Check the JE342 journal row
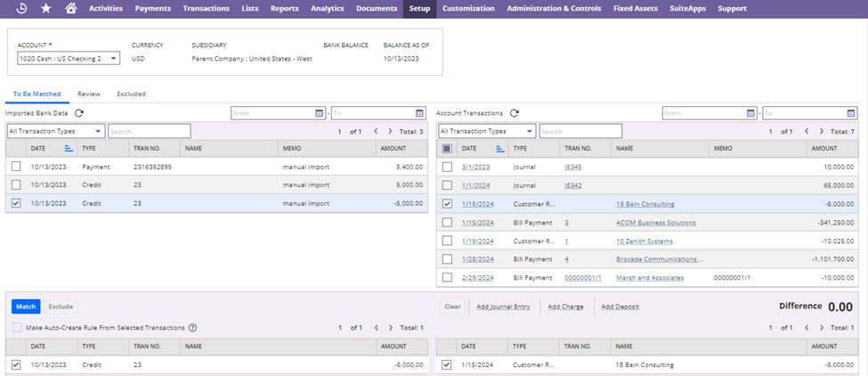 click(x=447, y=185)
